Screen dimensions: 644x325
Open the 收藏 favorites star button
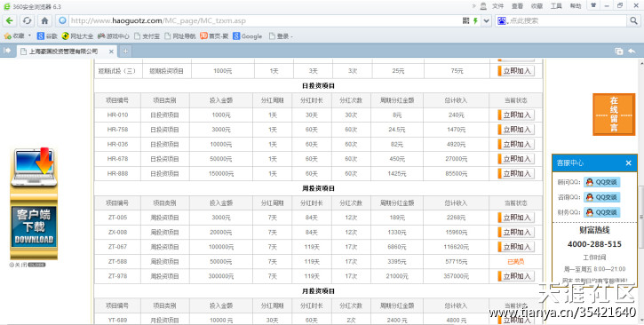click(14, 36)
